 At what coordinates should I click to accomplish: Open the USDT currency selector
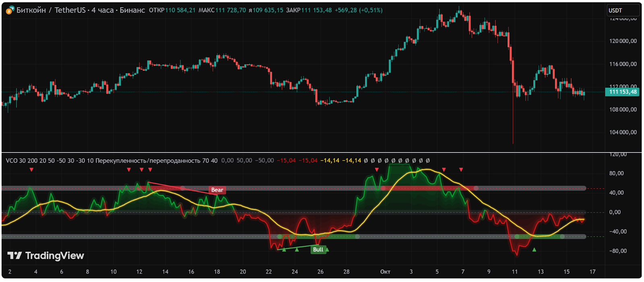(x=623, y=10)
